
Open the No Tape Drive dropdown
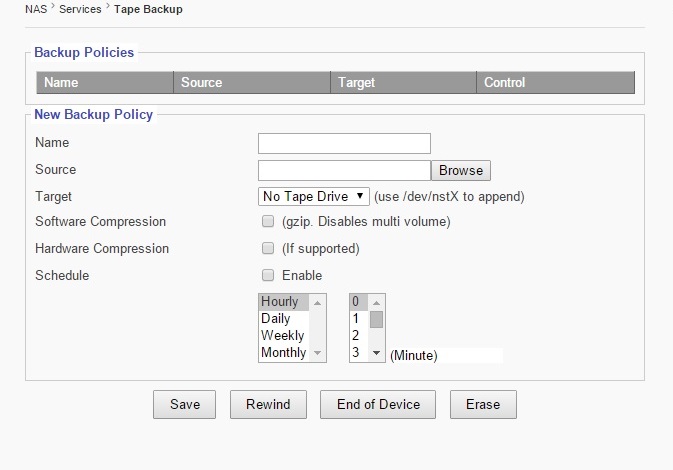(314, 196)
